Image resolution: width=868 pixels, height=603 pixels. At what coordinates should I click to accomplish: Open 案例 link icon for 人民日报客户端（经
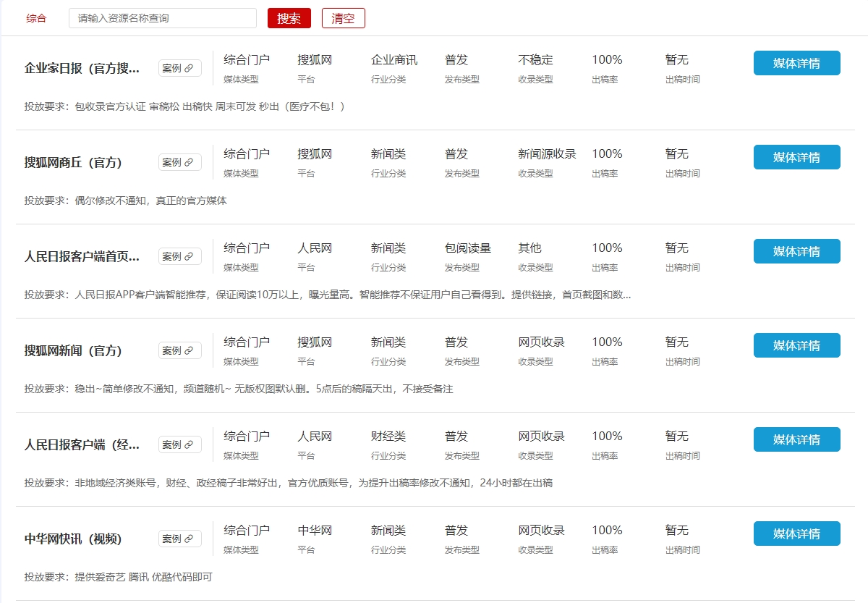pos(189,445)
